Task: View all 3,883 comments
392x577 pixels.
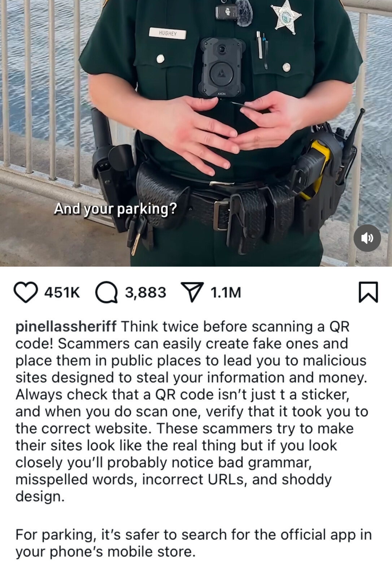Action: coord(145,292)
